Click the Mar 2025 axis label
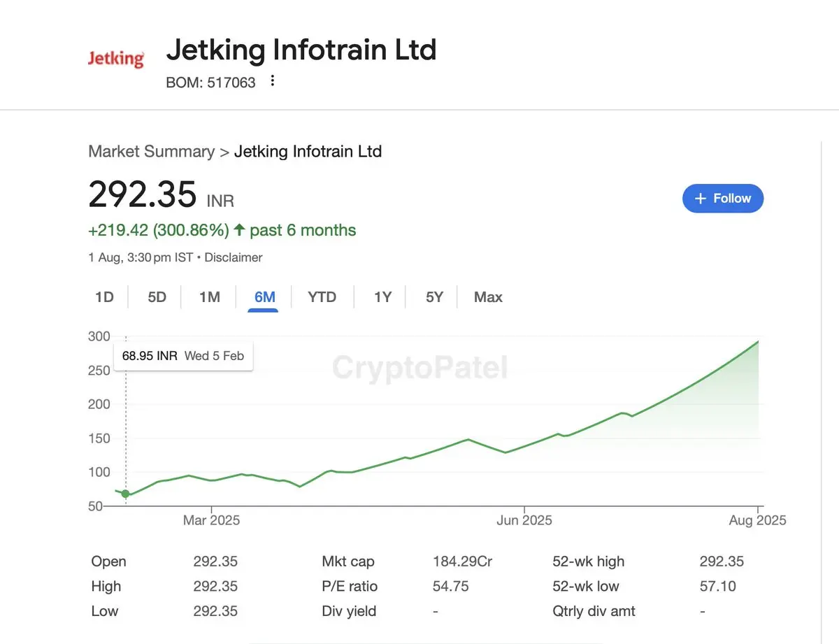Viewport: 839px width, 644px height. click(211, 520)
